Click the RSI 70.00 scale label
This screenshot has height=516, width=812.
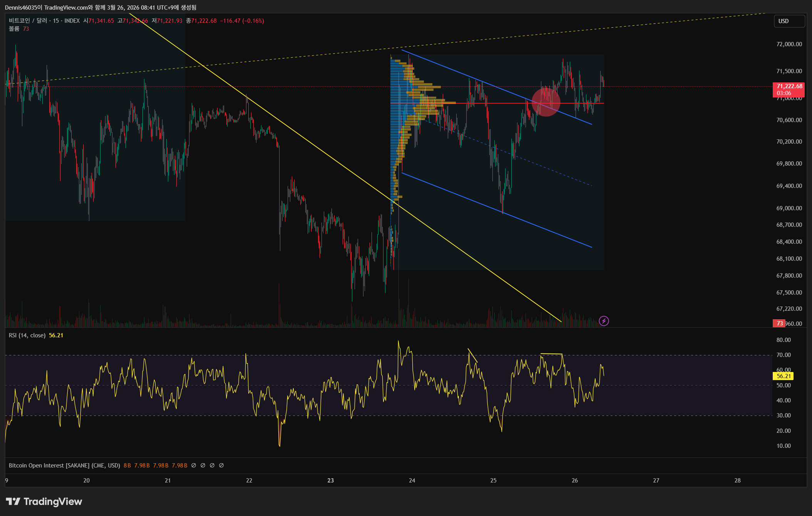784,355
